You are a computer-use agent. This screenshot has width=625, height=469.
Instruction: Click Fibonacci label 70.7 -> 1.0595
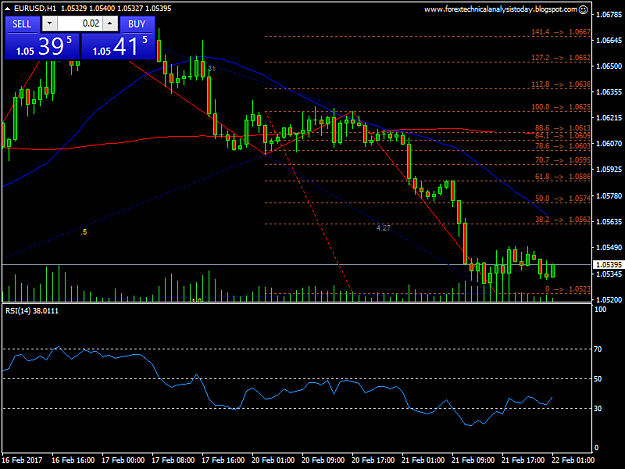[562, 160]
